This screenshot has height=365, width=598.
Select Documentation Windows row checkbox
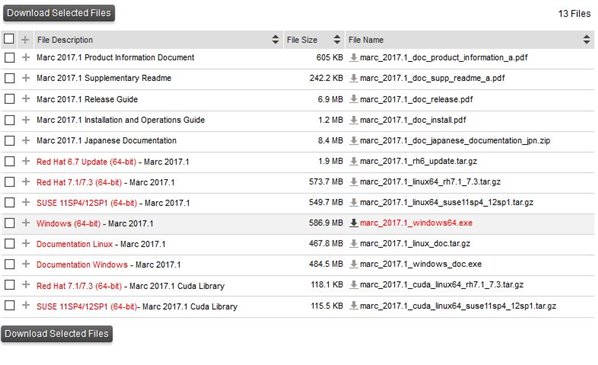(10, 264)
